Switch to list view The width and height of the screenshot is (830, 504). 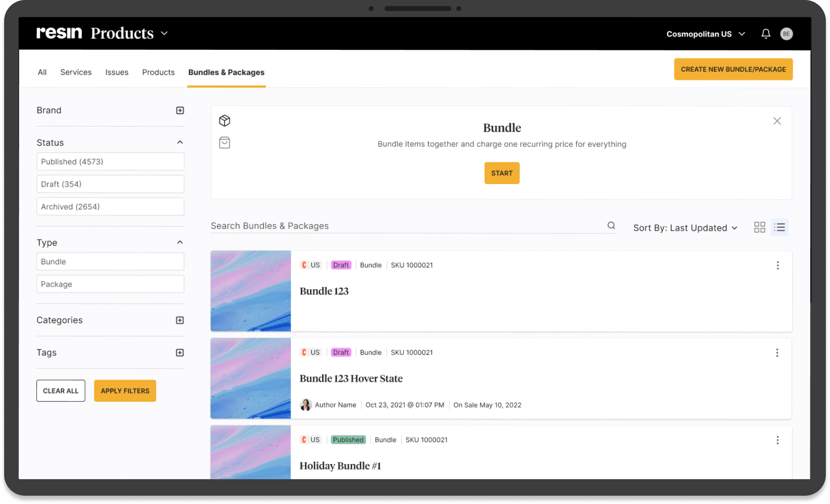click(x=779, y=227)
